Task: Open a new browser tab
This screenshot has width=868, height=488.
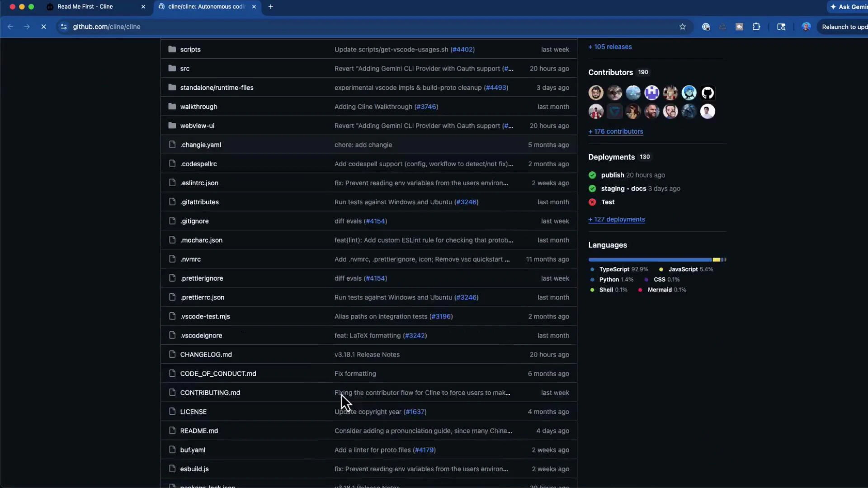Action: [x=271, y=7]
